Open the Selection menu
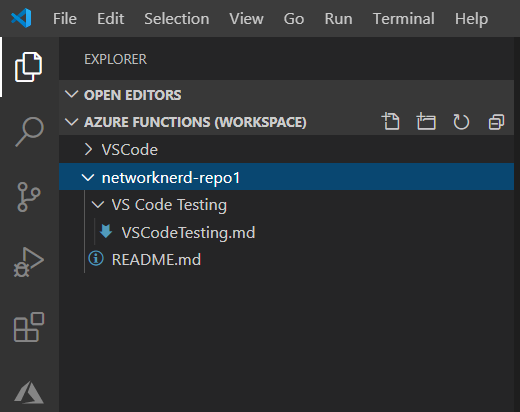Image resolution: width=520 pixels, height=412 pixels. [177, 19]
